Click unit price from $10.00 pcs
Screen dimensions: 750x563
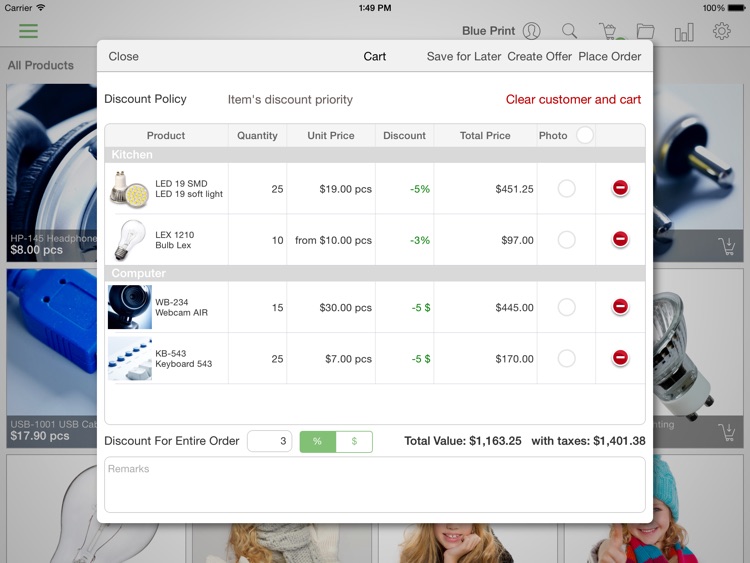coord(333,240)
